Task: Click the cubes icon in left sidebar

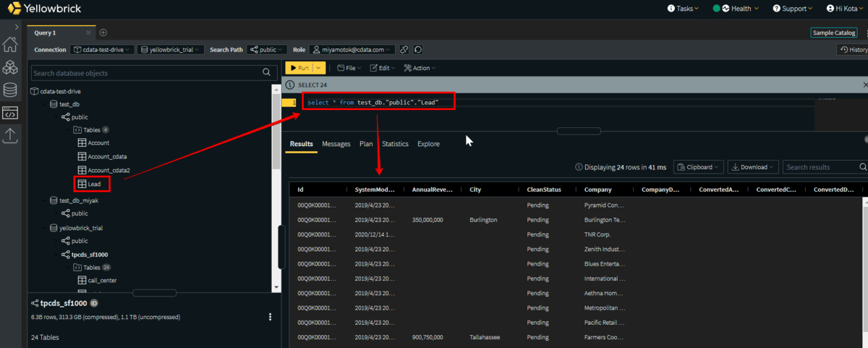Action: click(10, 67)
